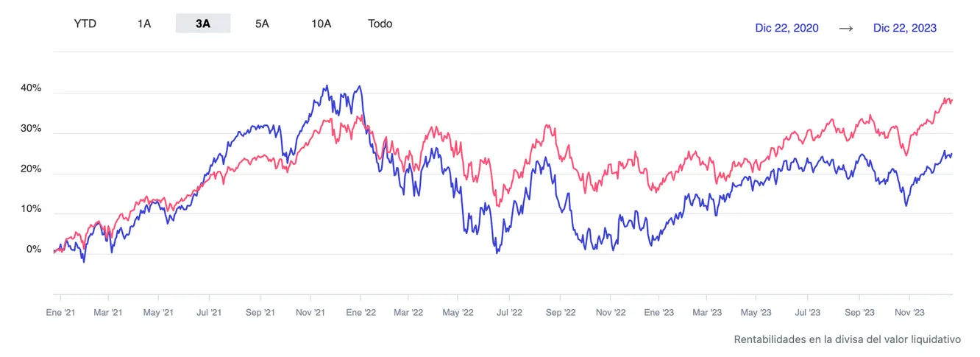Click the Rentabilidades en la divisa footnote

click(x=848, y=339)
